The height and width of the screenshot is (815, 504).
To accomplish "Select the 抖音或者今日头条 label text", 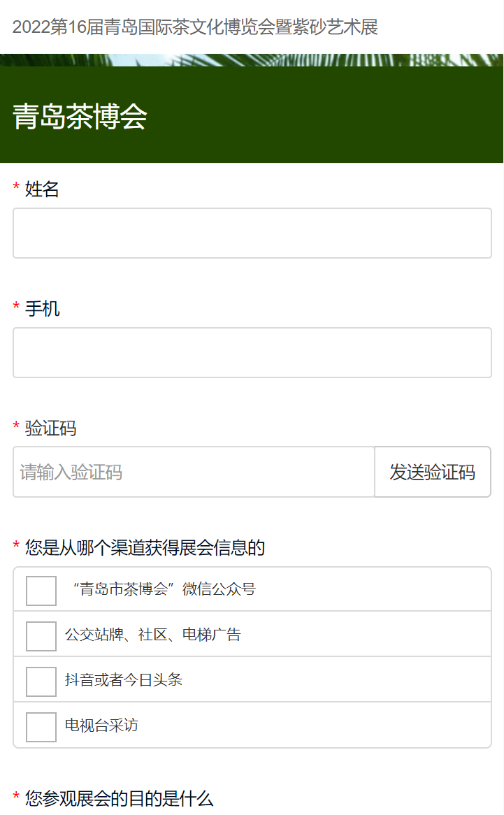I will click(x=124, y=680).
